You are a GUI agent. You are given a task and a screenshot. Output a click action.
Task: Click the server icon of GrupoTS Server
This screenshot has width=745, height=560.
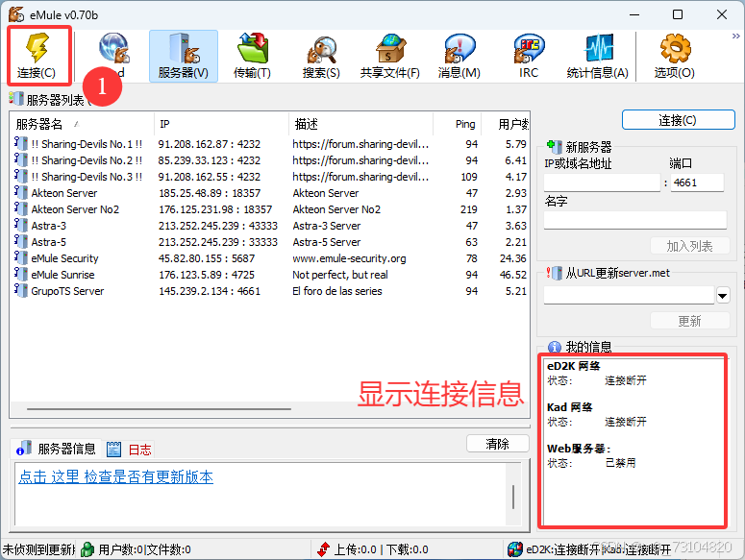click(x=20, y=290)
